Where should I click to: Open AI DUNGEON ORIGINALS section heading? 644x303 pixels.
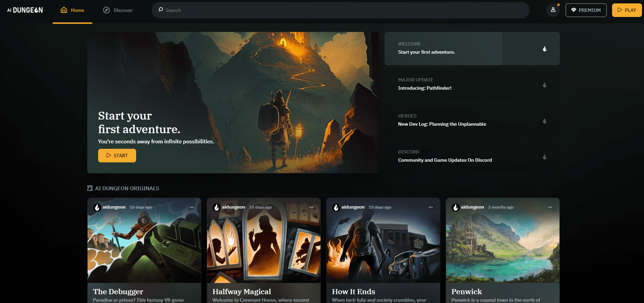(x=127, y=188)
